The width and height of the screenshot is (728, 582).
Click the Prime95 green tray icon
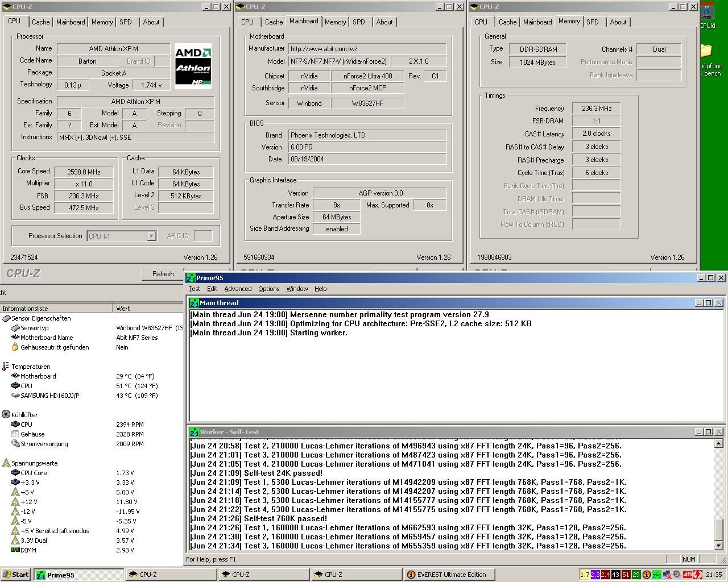pos(657,575)
